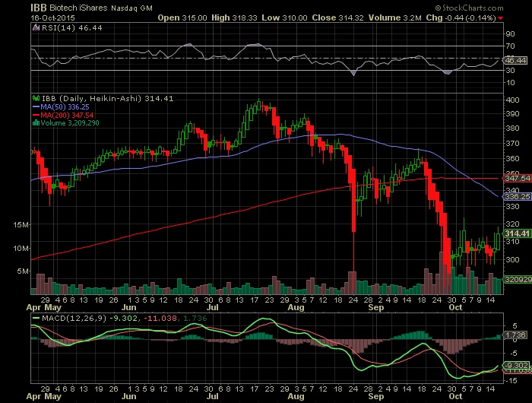Select the 336.25 MA(50) price tag
This screenshot has width=532, height=403.
(x=512, y=195)
